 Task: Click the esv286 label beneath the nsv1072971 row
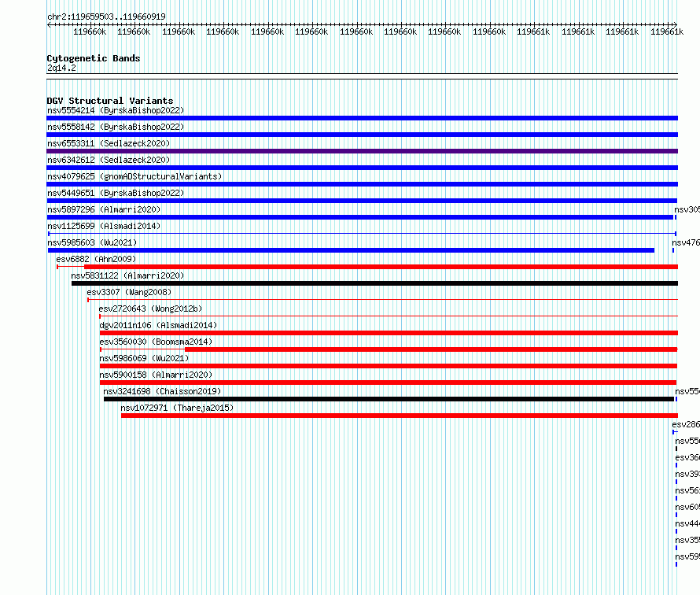[x=686, y=424]
